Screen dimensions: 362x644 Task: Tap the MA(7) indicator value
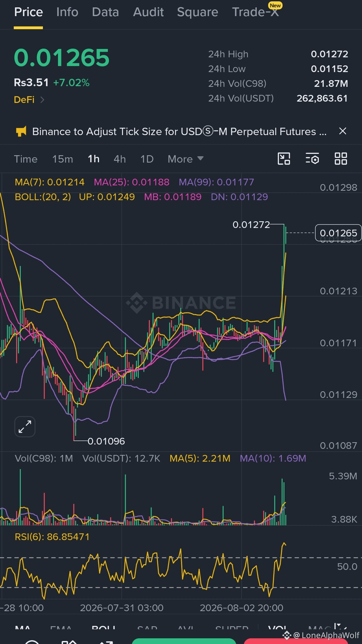click(50, 182)
